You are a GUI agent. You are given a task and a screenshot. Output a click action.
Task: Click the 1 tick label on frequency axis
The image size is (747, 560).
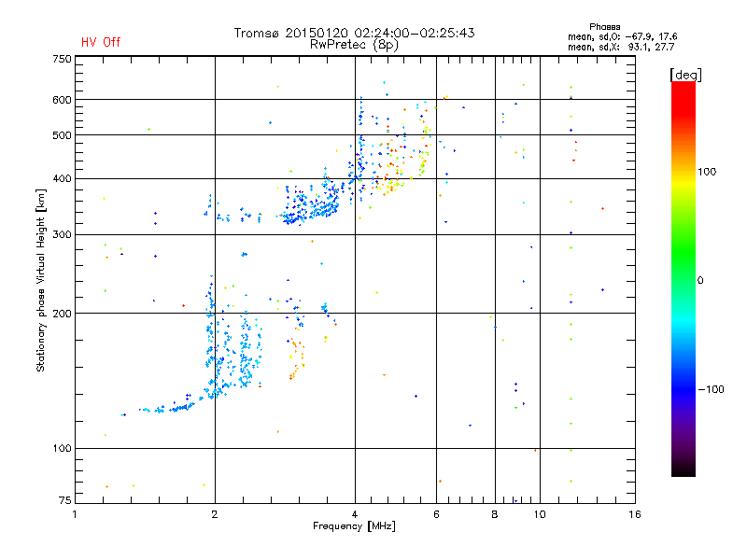tap(75, 515)
